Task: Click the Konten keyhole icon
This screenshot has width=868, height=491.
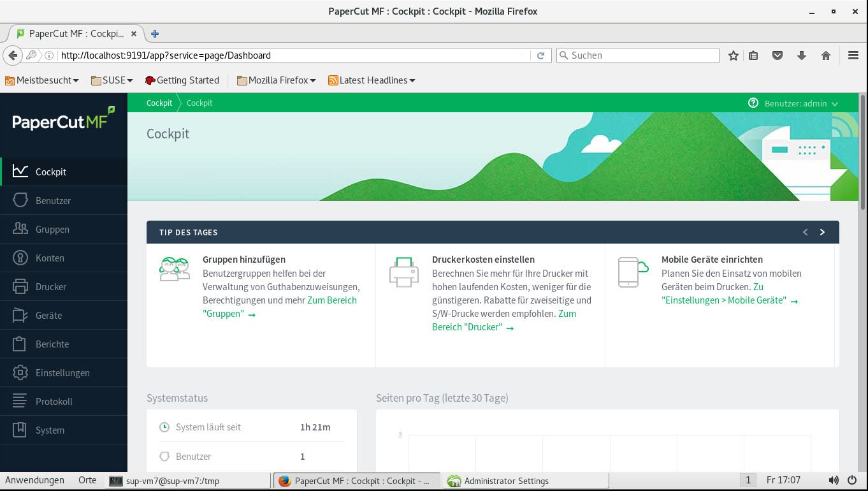Action: coord(20,258)
